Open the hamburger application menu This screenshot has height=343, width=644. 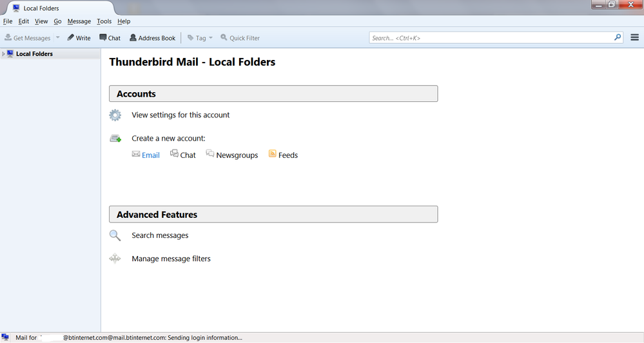(x=634, y=37)
